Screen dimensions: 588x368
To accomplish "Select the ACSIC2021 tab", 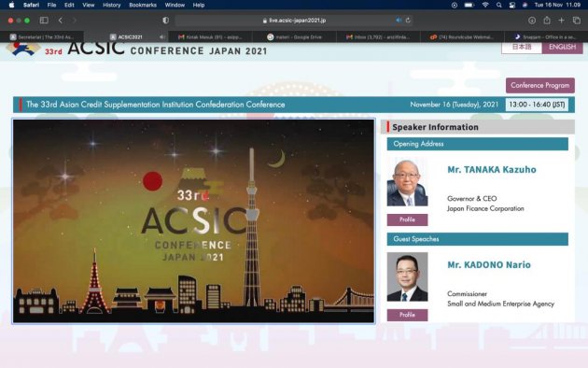I will point(126,36).
